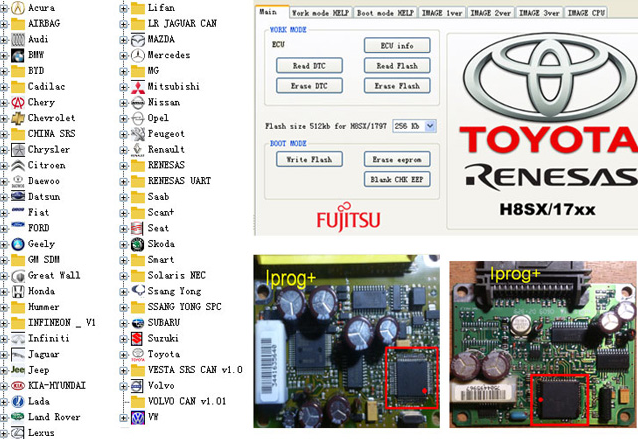Click the Volvo logo icon
Image resolution: width=638 pixels, height=439 pixels.
(137, 386)
